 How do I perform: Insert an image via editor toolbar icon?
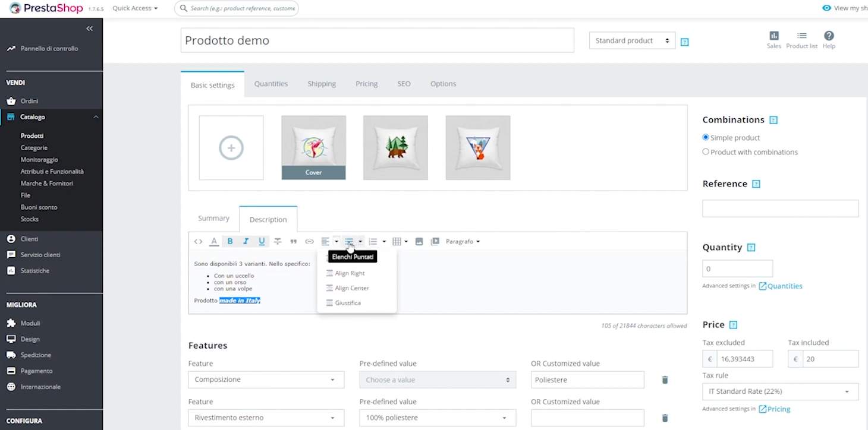[419, 242]
